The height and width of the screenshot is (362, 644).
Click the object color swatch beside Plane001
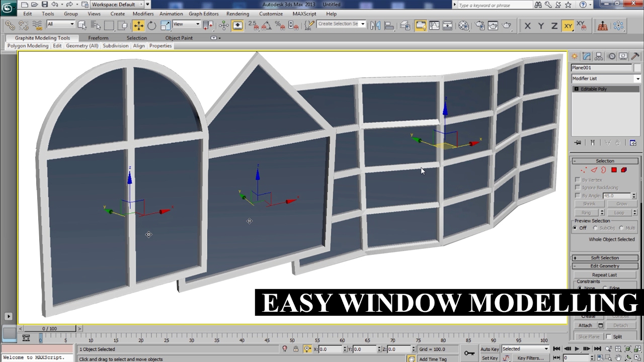pyautogui.click(x=636, y=67)
